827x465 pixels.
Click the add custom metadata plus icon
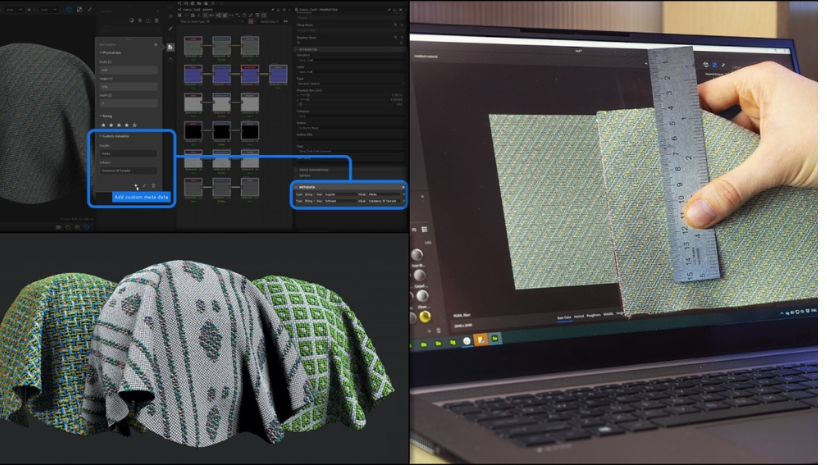click(136, 186)
